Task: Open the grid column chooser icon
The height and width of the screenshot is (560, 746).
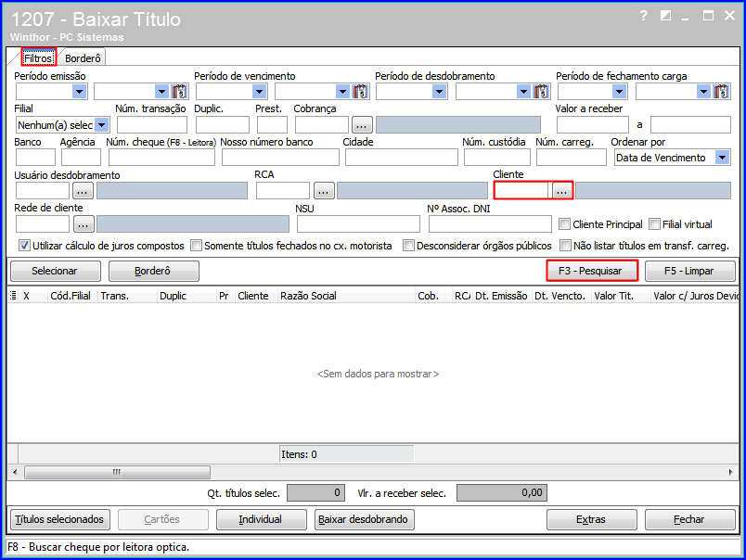Action: point(13,295)
